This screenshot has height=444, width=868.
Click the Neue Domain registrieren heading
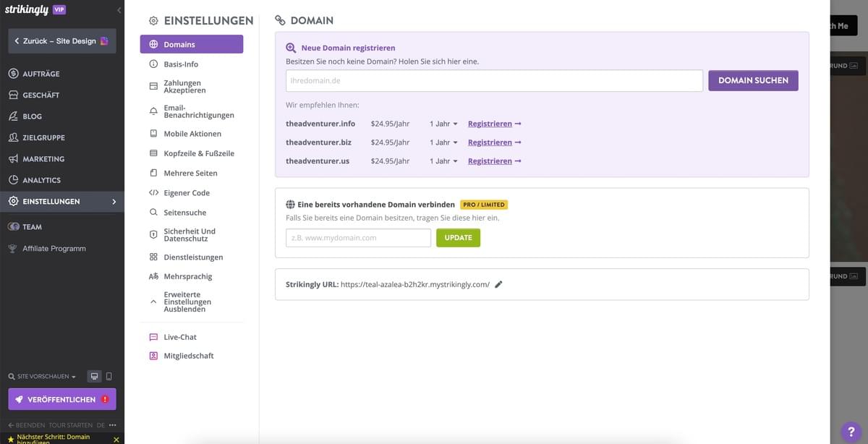[348, 48]
